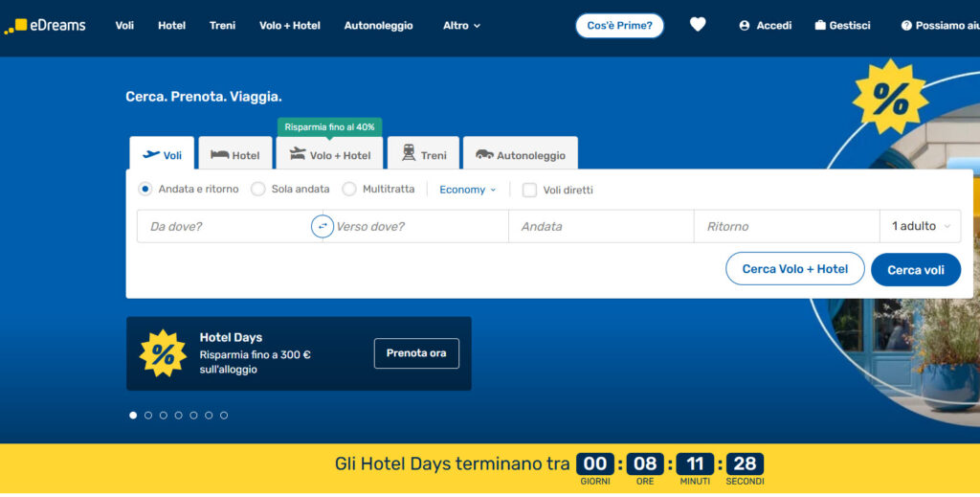This screenshot has width=980, height=497.
Task: Open the Ritorno date field
Action: [x=787, y=226]
